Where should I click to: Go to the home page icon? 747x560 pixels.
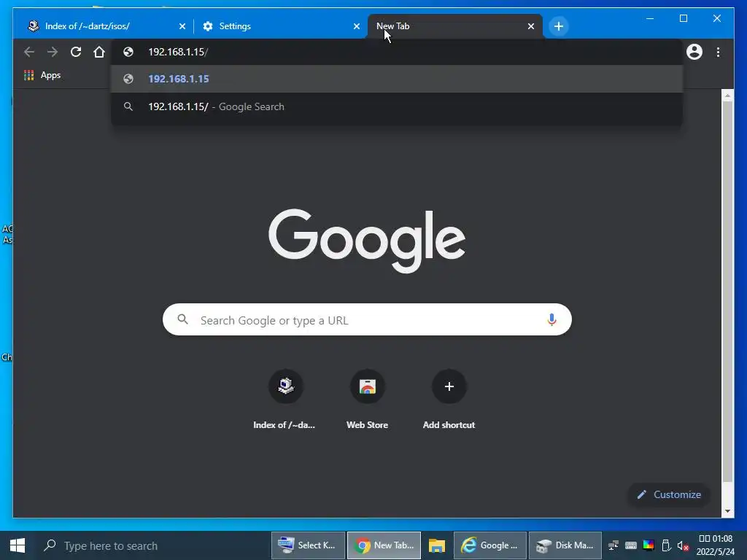tap(99, 52)
